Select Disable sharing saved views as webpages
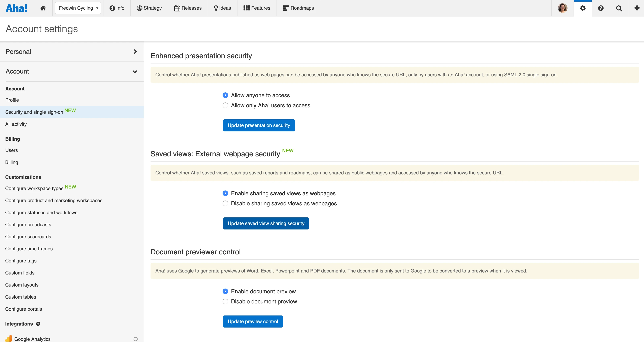Viewport: 644px width, 342px height. (x=225, y=204)
